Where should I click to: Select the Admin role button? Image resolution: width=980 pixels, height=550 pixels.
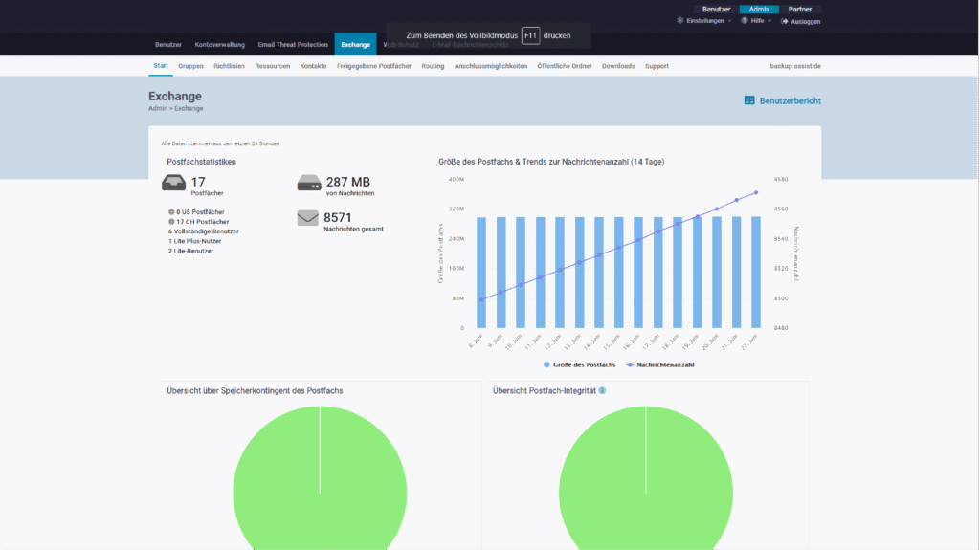coord(759,10)
